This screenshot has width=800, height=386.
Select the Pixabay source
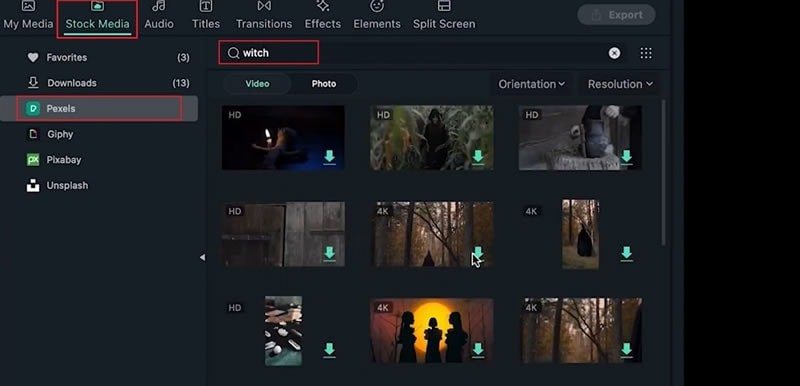pos(99,160)
